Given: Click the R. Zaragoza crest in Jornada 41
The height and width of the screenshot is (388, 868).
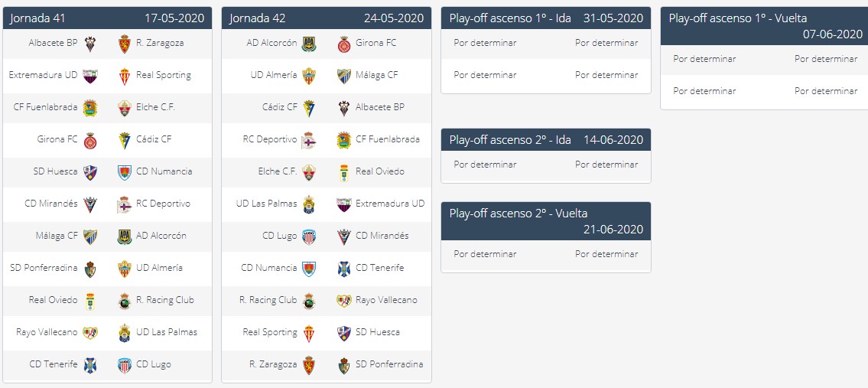Looking at the screenshot, I should (x=125, y=44).
